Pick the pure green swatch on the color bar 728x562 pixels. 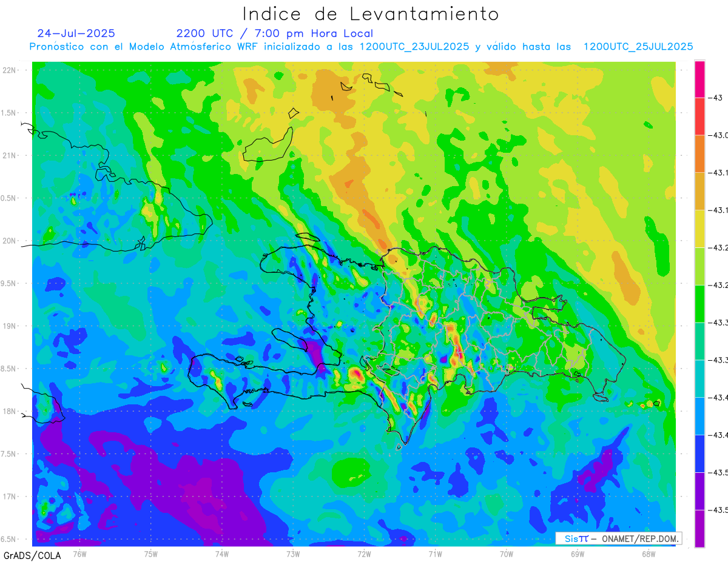point(699,303)
